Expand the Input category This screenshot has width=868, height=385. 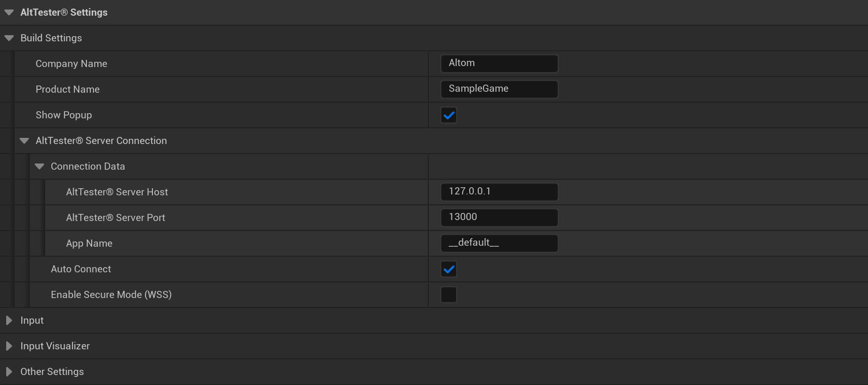point(9,320)
